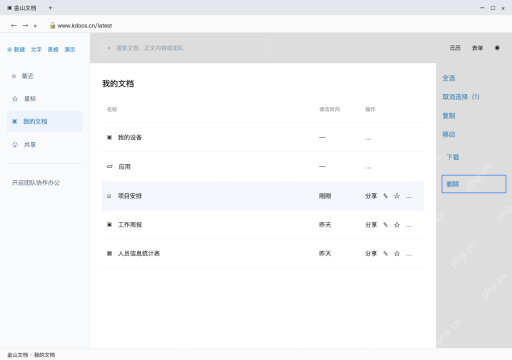Click 下载 in the right panel
The height and width of the screenshot is (360, 512).
click(453, 157)
